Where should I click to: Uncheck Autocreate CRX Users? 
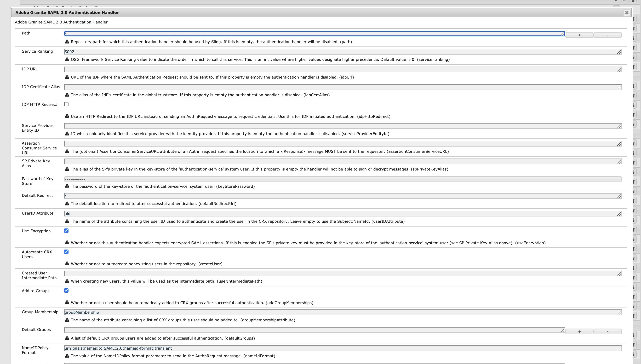[x=66, y=252]
